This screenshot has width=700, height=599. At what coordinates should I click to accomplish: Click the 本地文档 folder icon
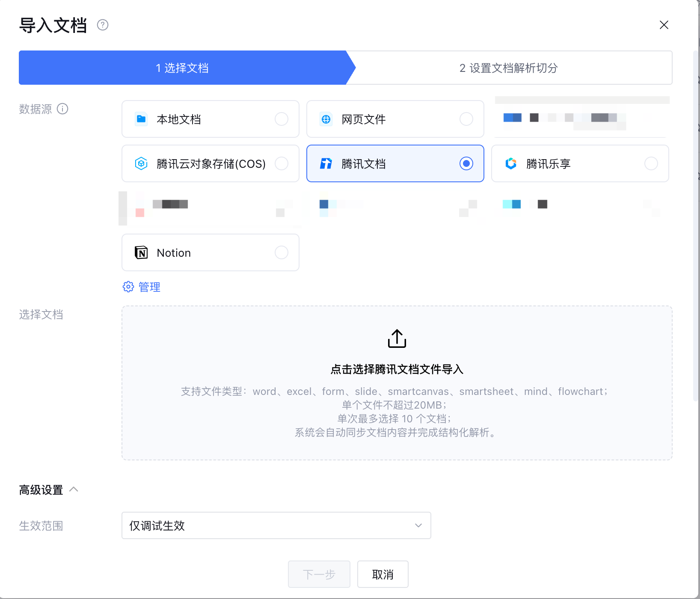click(141, 119)
